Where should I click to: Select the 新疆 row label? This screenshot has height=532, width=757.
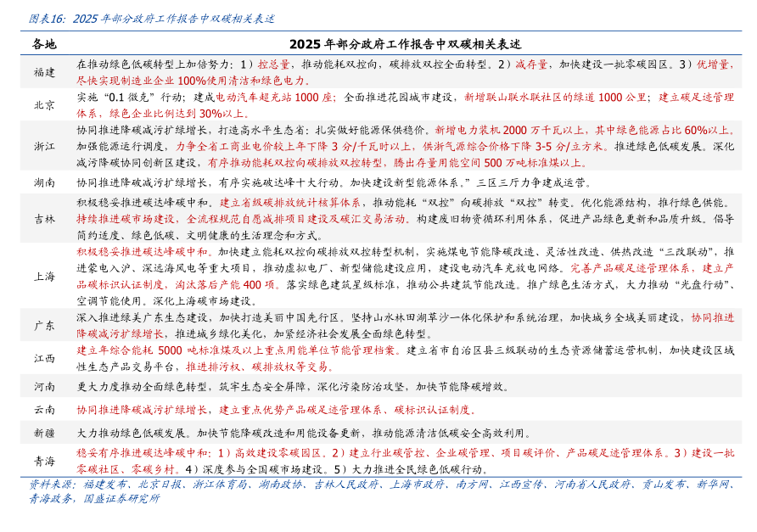pos(44,433)
